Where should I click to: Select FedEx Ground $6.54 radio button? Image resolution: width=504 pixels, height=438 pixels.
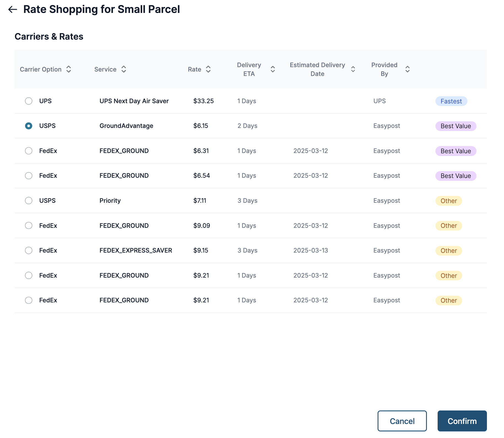coord(29,176)
